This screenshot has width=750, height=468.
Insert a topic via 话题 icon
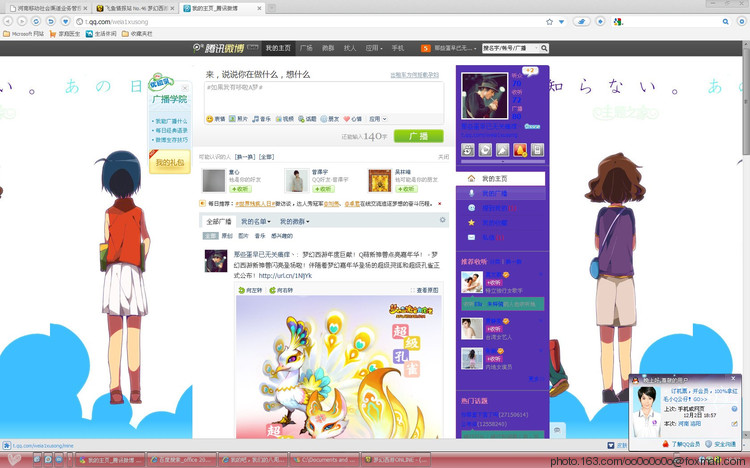coord(307,119)
